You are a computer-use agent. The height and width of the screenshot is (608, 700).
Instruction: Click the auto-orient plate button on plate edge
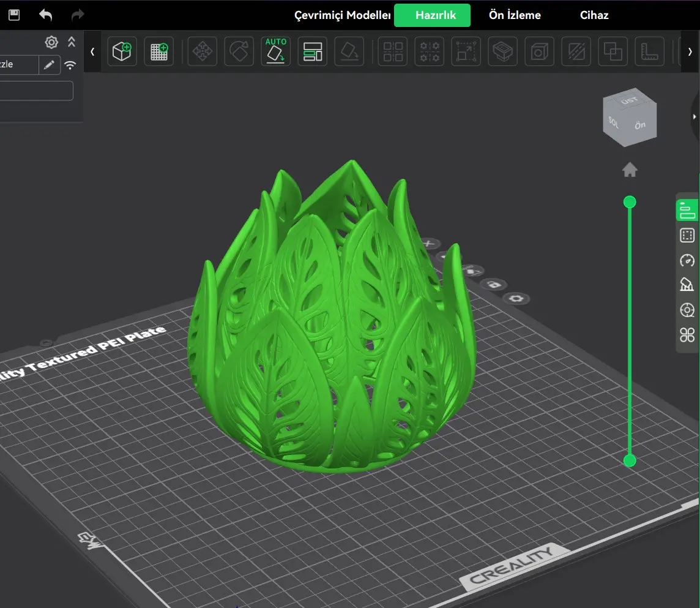(472, 271)
